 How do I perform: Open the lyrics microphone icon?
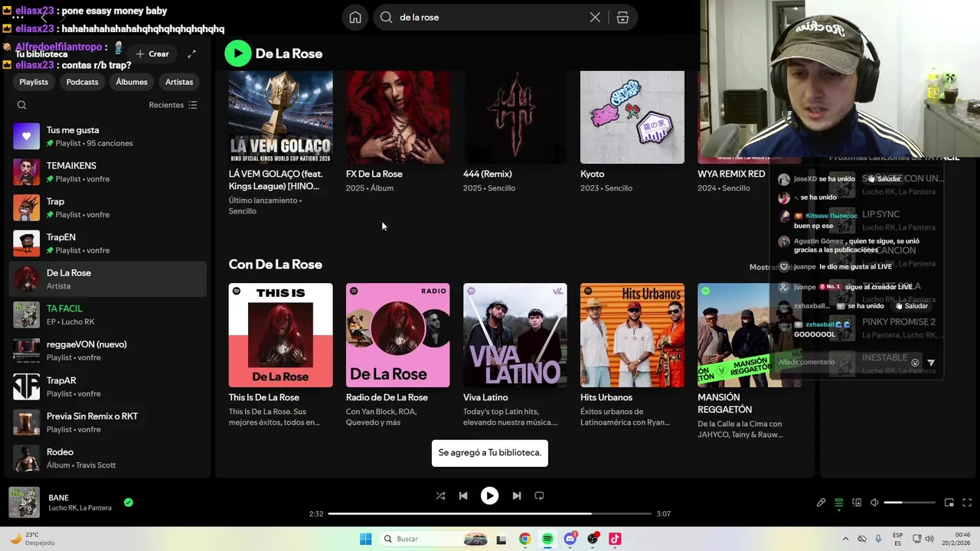click(x=821, y=503)
